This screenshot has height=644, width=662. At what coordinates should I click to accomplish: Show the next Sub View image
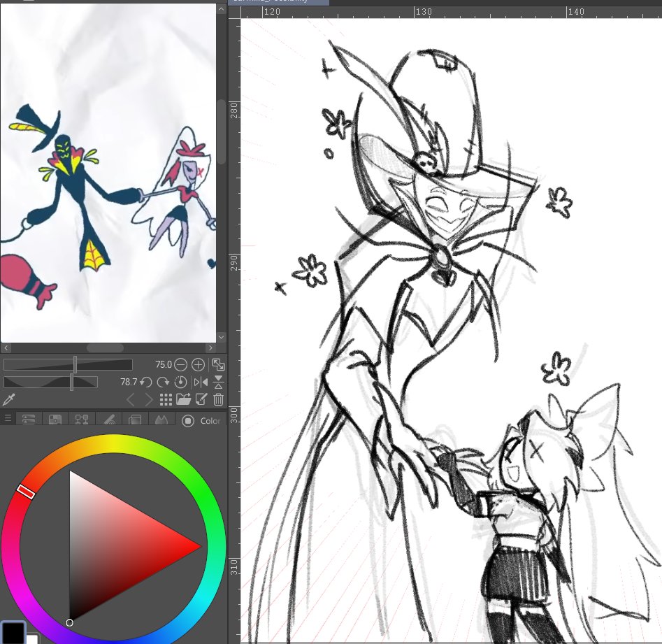[148, 399]
